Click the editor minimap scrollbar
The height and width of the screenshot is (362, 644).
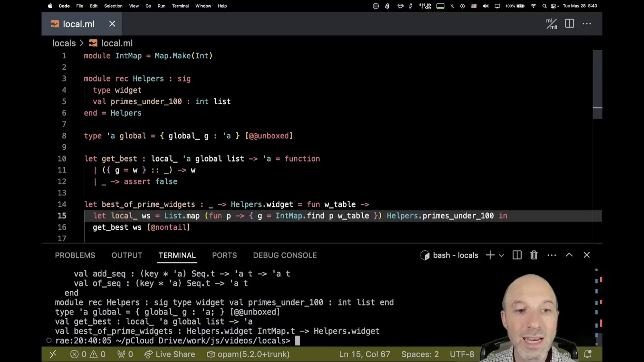[x=597, y=84]
